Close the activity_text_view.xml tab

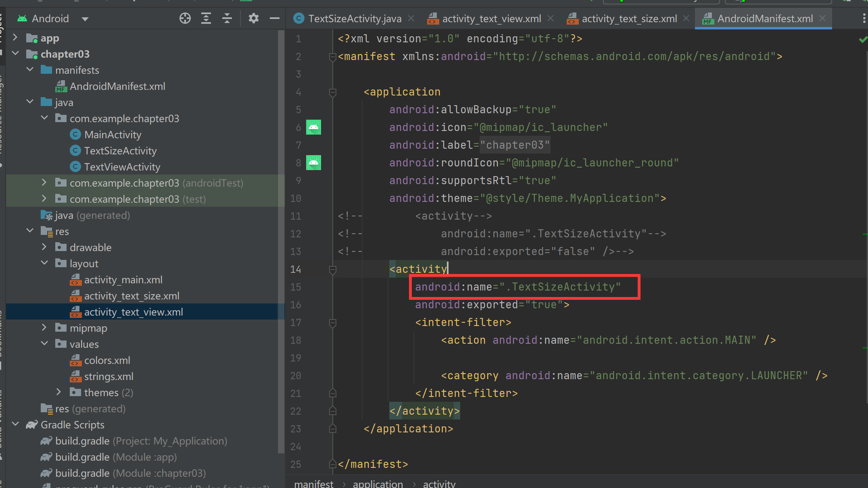pos(551,19)
